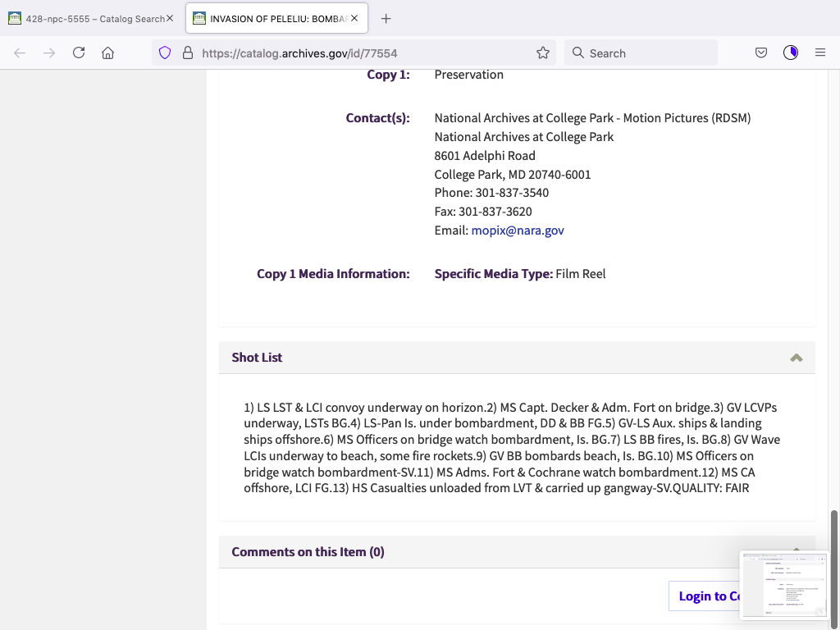
Task: Bookmark this page with the star icon
Action: (x=542, y=52)
